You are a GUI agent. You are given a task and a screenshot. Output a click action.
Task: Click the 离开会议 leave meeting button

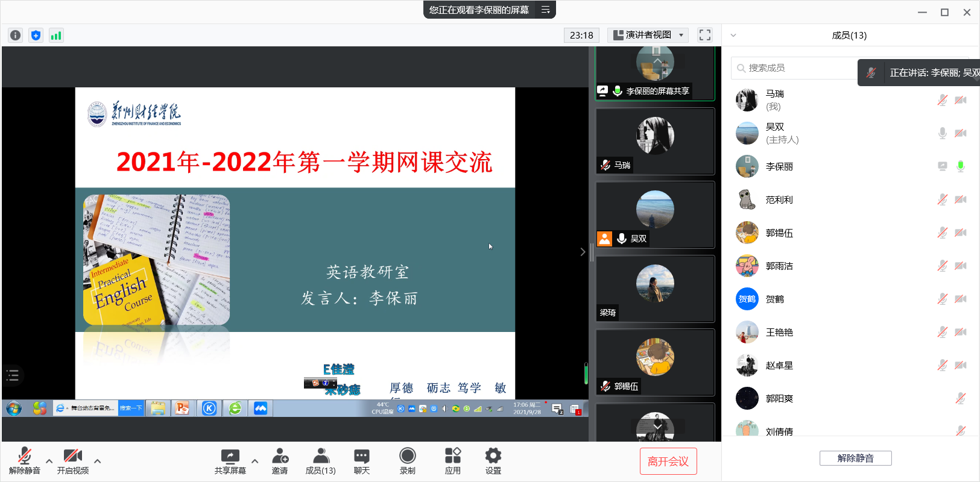click(668, 462)
